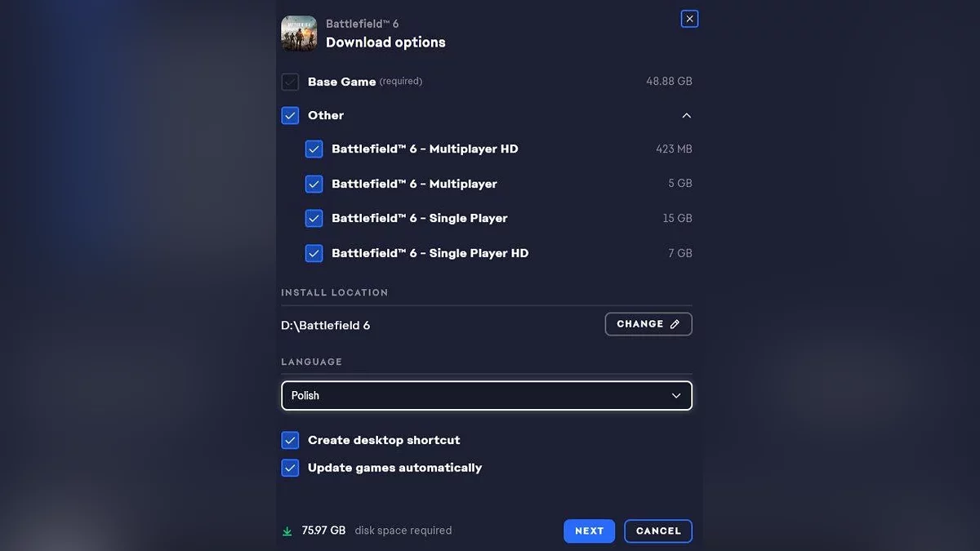Viewport: 980px width, 551px height.
Task: Uncheck Battlefield 6 Multiplayer HD checkbox
Action: point(314,149)
